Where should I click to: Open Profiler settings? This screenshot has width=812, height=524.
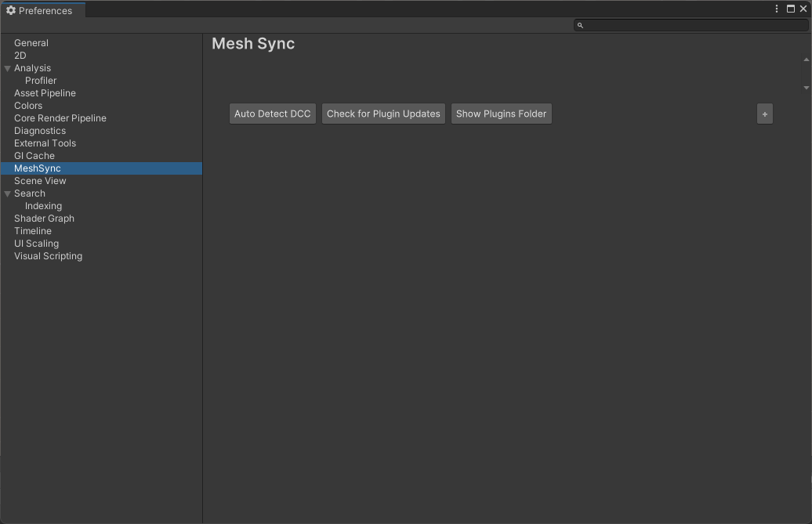[101, 81]
